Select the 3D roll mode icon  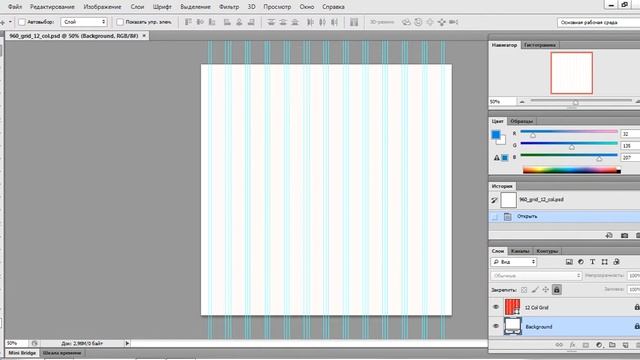[418, 22]
